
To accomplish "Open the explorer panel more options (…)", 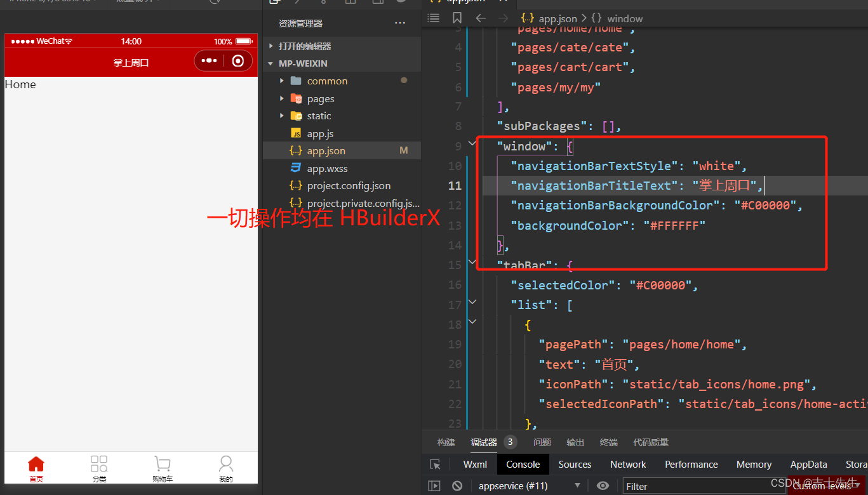I will [399, 23].
